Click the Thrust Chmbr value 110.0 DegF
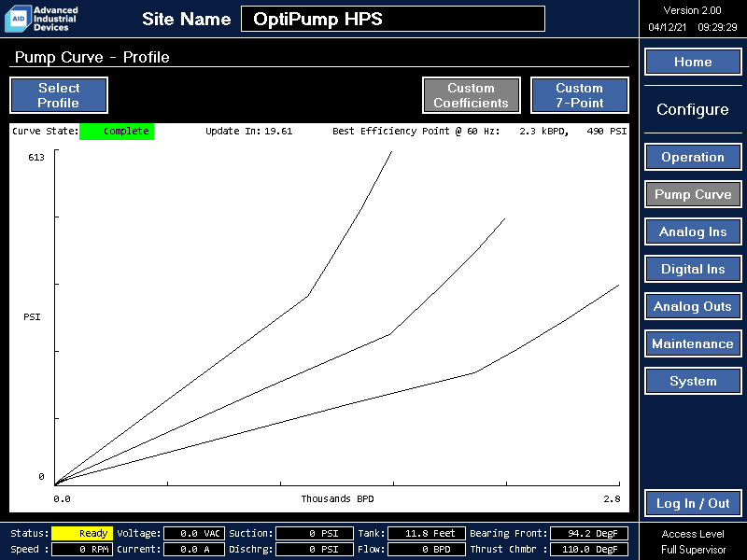Viewport: 747px width, 560px height. (589, 549)
